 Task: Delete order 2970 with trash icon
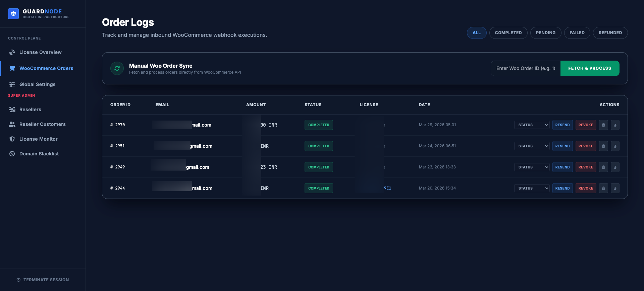pyautogui.click(x=603, y=125)
